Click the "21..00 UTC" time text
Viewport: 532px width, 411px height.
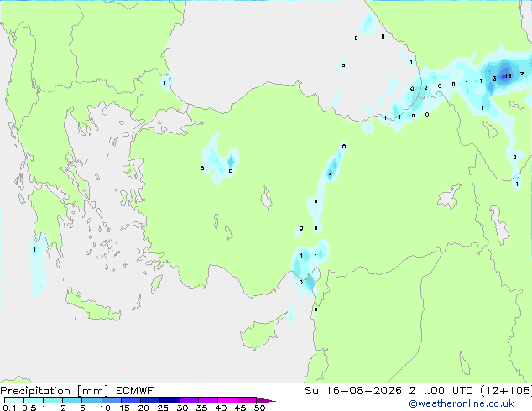pyautogui.click(x=441, y=391)
